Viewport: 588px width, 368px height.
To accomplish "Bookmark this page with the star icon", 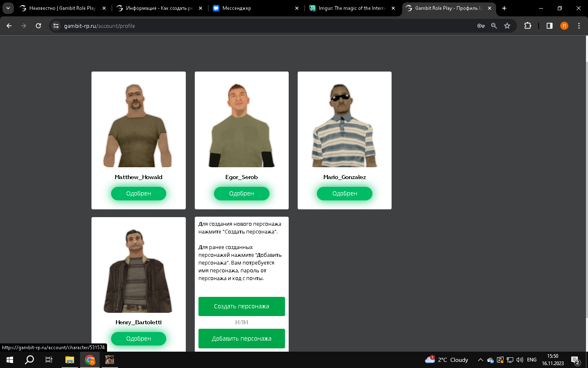I will tap(507, 26).
